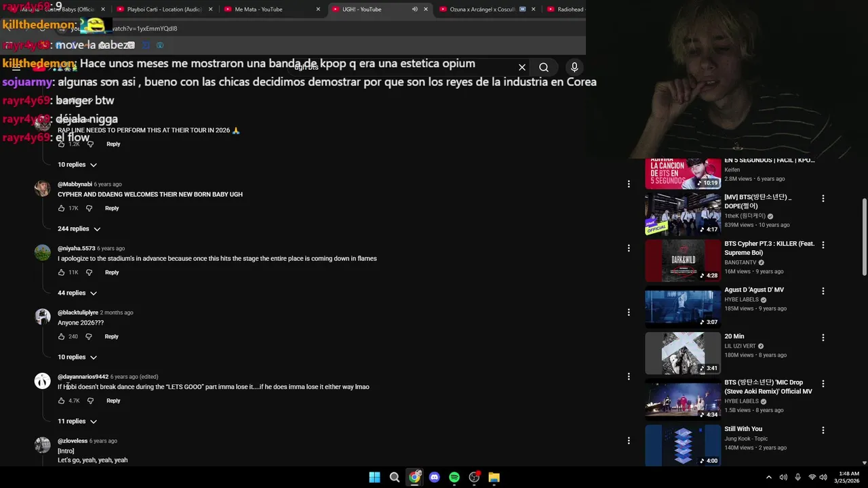Click the YouTube page vertical scrollbar
This screenshot has width=868, height=488.
864,237
